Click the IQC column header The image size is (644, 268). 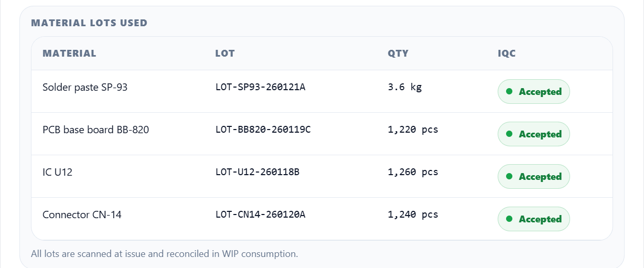[x=507, y=53]
